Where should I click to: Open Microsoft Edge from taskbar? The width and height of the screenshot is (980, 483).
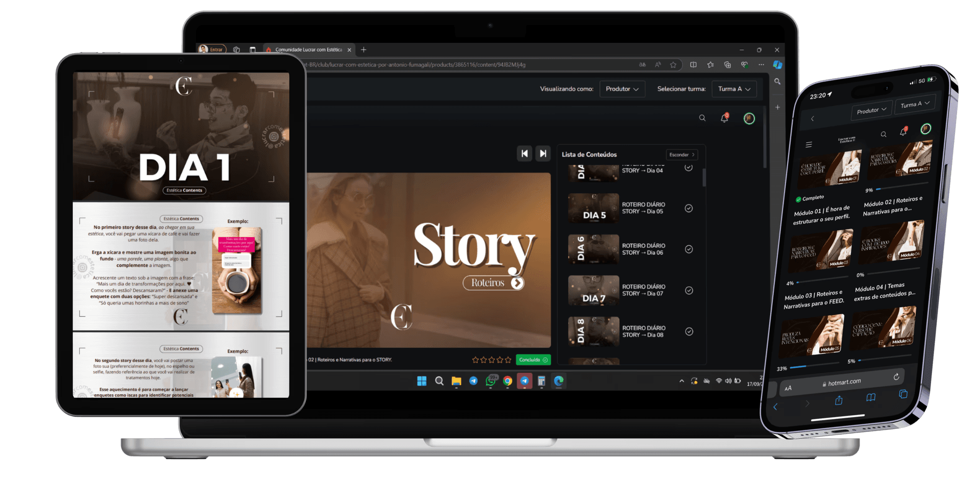(559, 381)
